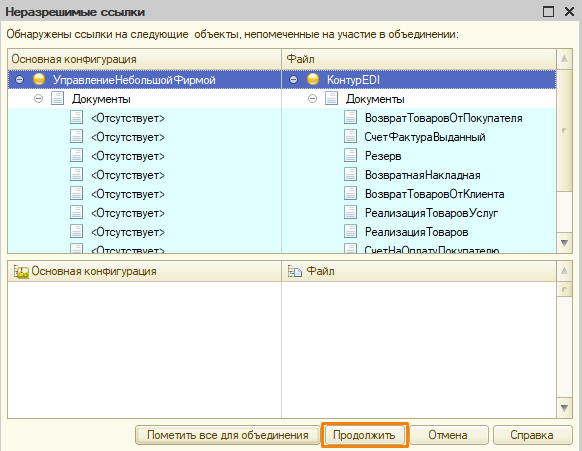The image size is (582, 451).
Task: Click Пометить все для объединения button
Action: 228,435
